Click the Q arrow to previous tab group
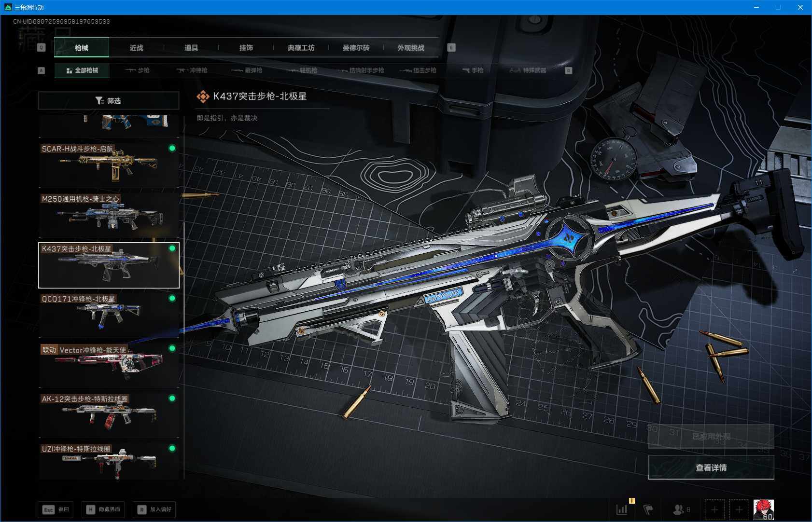The image size is (812, 522). pos(41,48)
